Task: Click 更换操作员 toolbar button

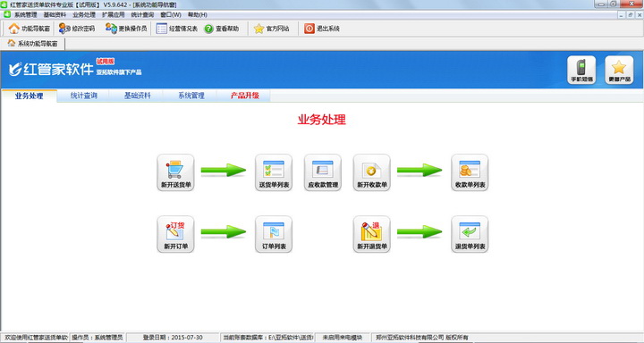Action: click(126, 29)
